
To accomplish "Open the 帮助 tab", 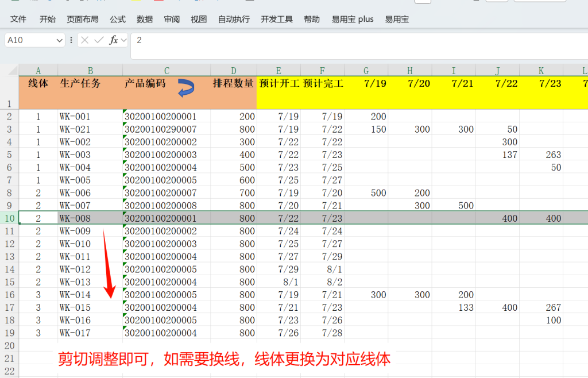I will pos(312,19).
